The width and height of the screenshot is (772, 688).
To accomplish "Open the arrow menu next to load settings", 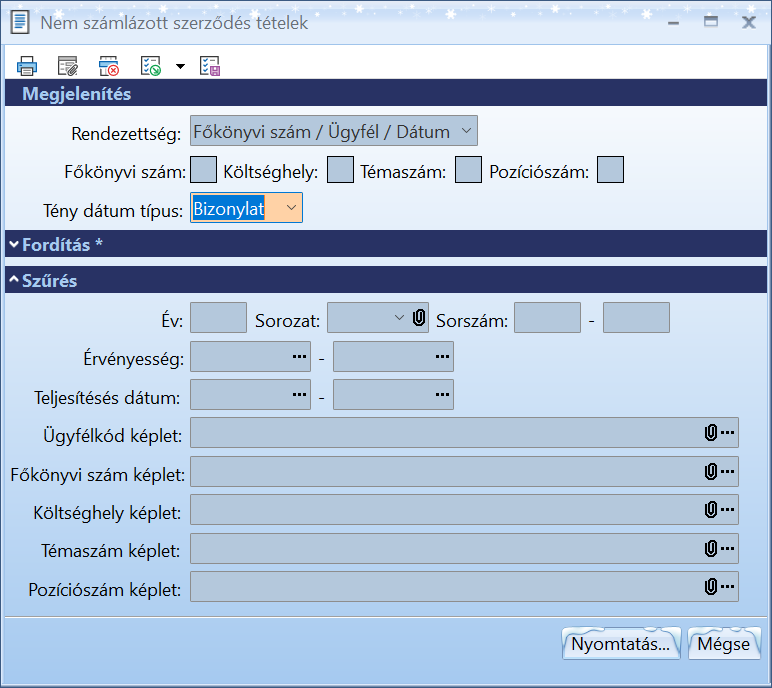I will coord(180,67).
